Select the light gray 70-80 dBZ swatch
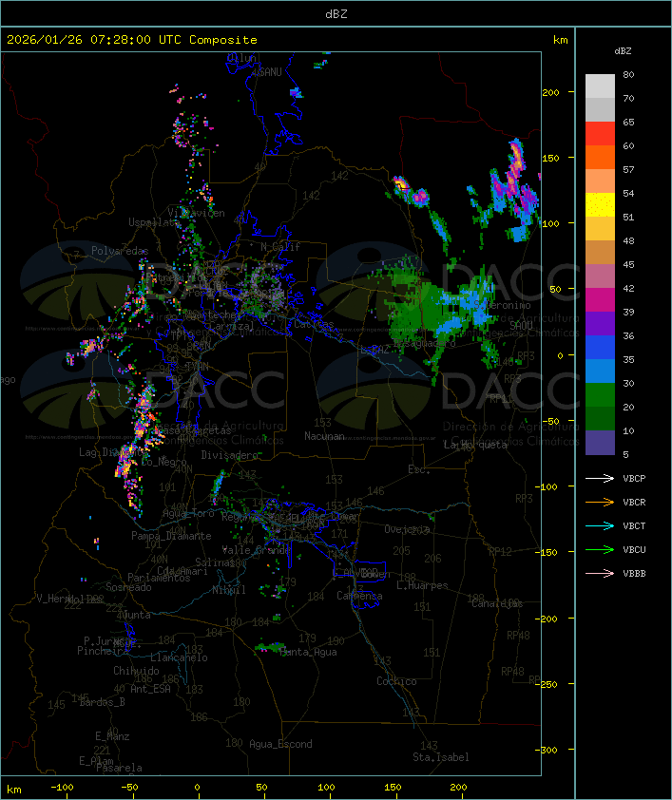Viewport: 672px width, 800px height. pos(600,86)
